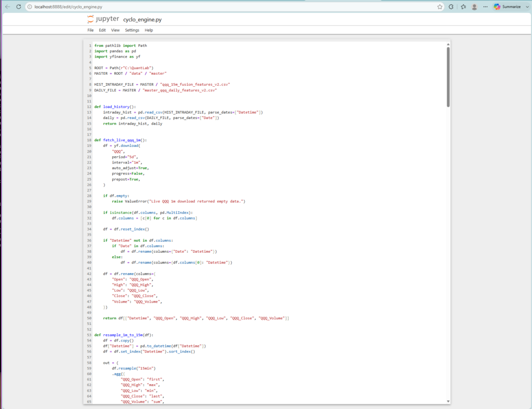Viewport: 532px width, 409px height.
Task: Open the browser profile avatar
Action: (x=474, y=7)
